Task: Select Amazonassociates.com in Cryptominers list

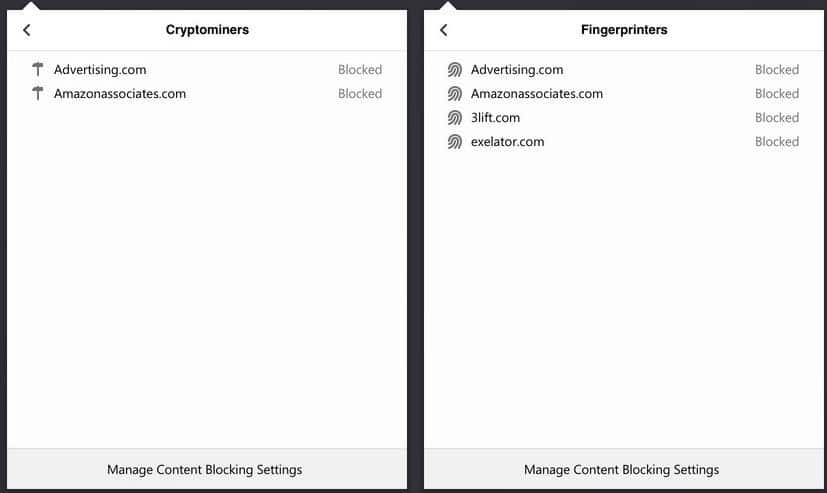Action: coord(207,94)
